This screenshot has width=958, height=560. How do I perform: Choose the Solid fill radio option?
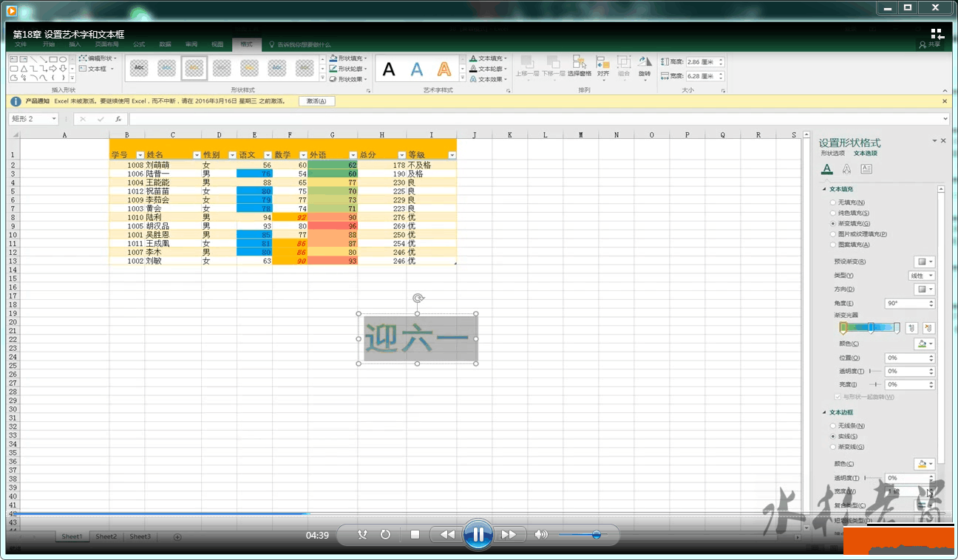tap(834, 213)
